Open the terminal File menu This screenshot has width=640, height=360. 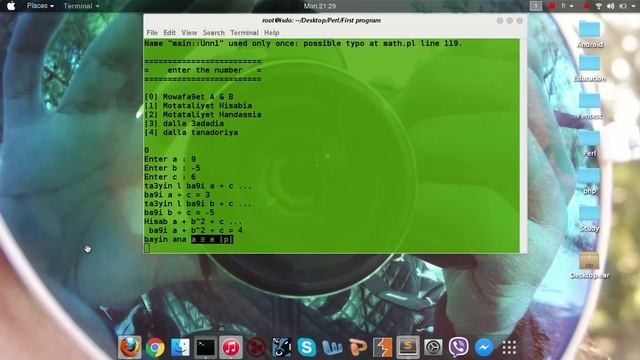pos(152,33)
